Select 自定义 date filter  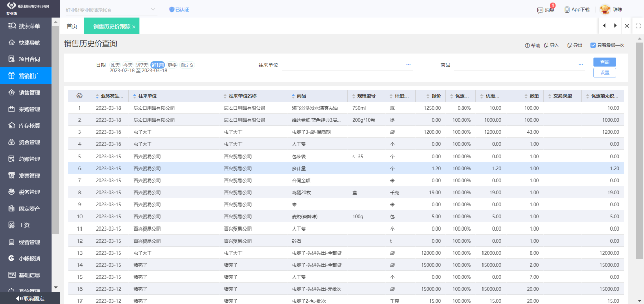187,65
